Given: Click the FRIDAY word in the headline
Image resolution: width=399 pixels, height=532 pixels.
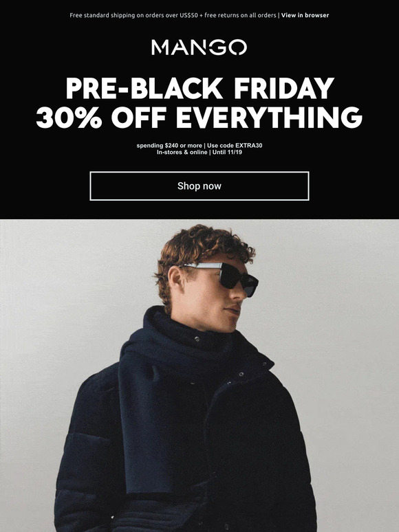Looking at the screenshot, I should (284, 88).
